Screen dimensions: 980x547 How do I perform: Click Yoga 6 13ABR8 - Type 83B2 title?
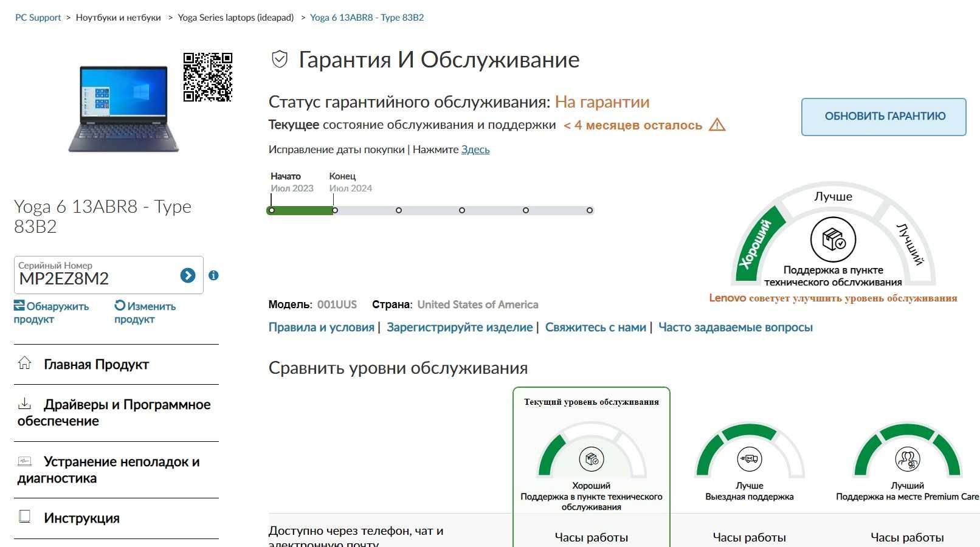click(x=103, y=216)
